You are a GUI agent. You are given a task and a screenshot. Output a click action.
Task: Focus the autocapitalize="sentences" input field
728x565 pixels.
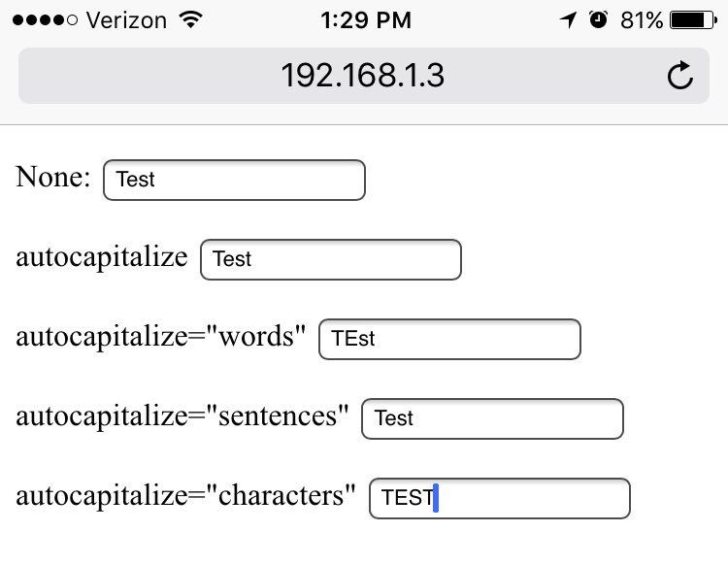tap(492, 419)
